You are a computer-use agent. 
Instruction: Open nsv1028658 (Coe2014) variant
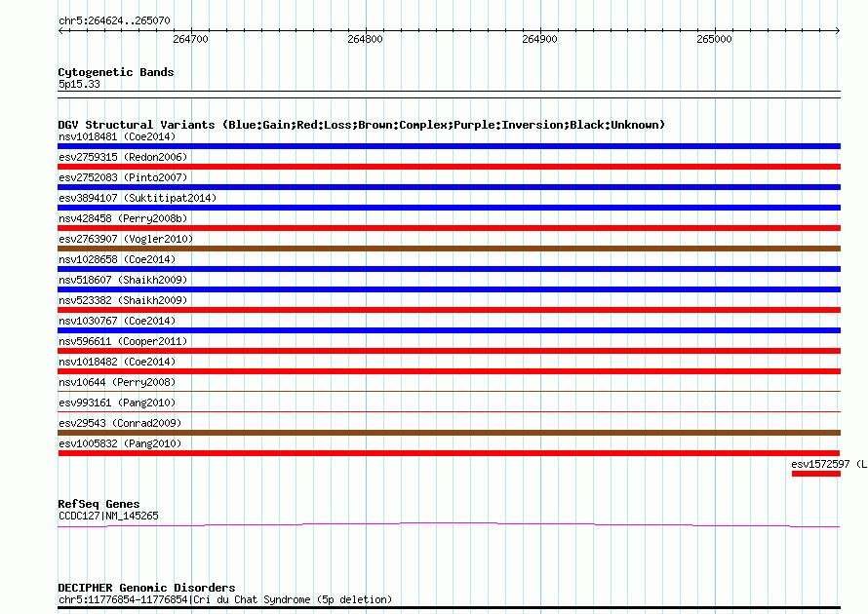click(x=117, y=259)
